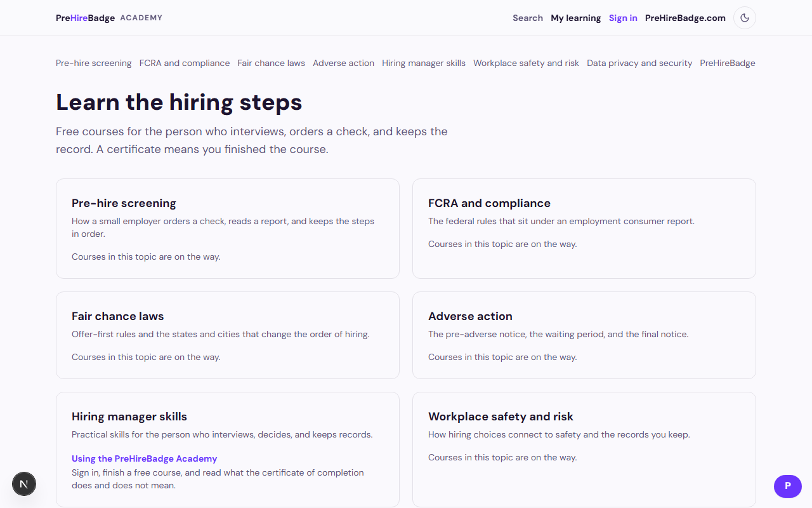
Task: Visit PreHireBadge.com from the header
Action: click(x=685, y=18)
